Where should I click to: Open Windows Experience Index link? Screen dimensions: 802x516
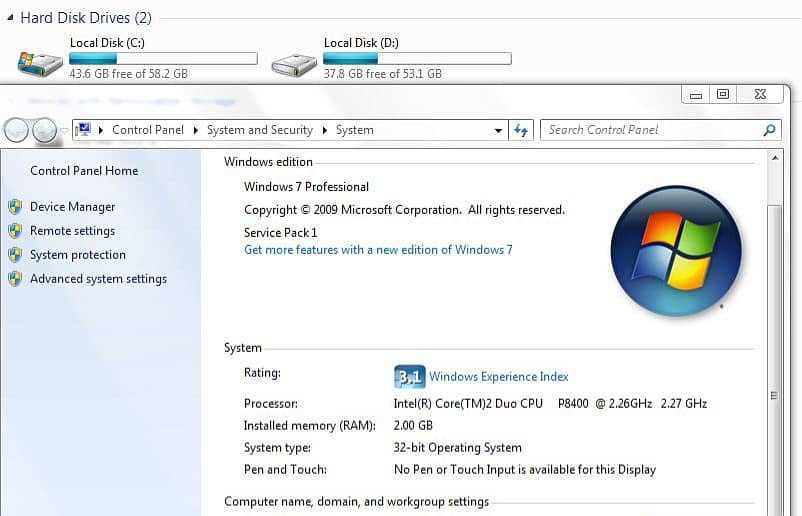[498, 377]
